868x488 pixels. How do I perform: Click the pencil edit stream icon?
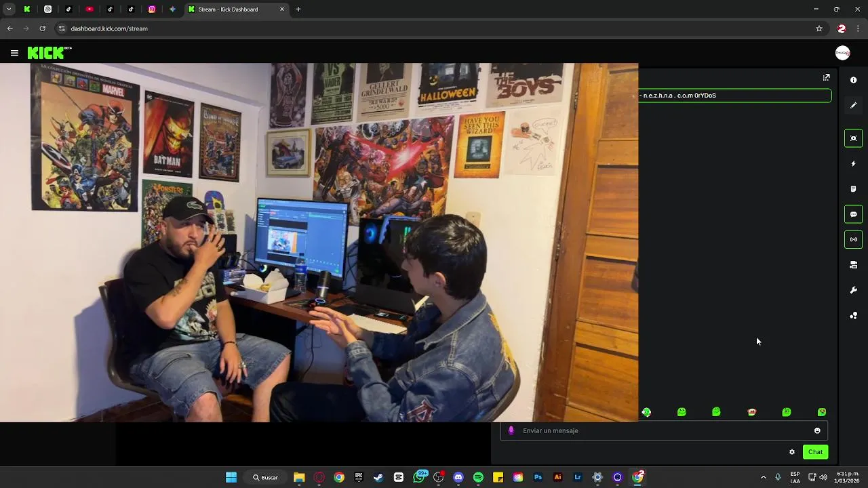coord(853,105)
